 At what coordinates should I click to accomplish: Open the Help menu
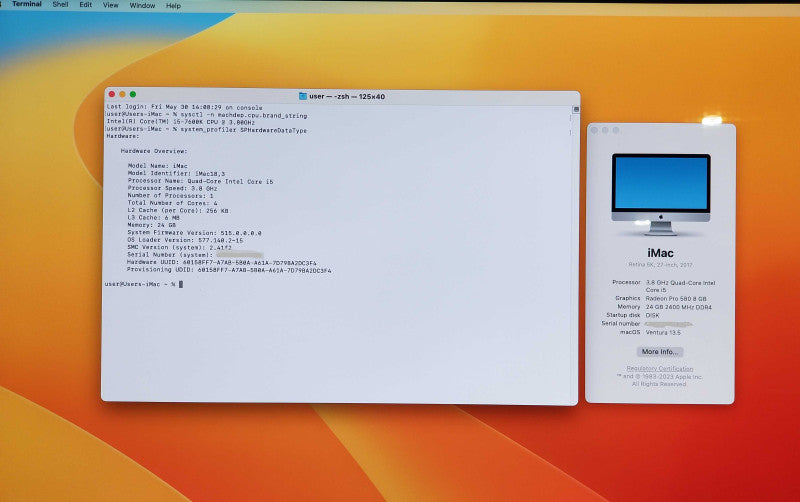click(x=173, y=6)
